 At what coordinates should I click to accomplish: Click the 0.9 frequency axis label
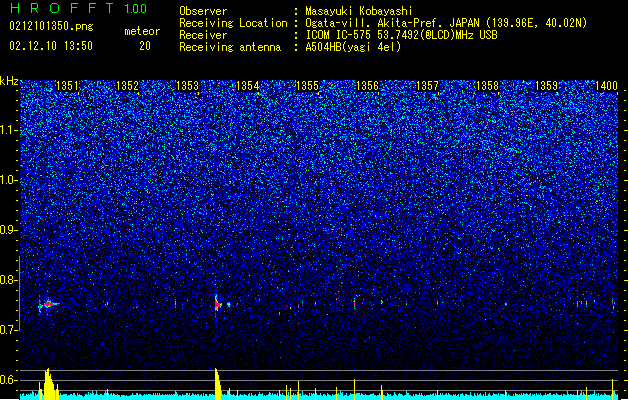pyautogui.click(x=9, y=230)
